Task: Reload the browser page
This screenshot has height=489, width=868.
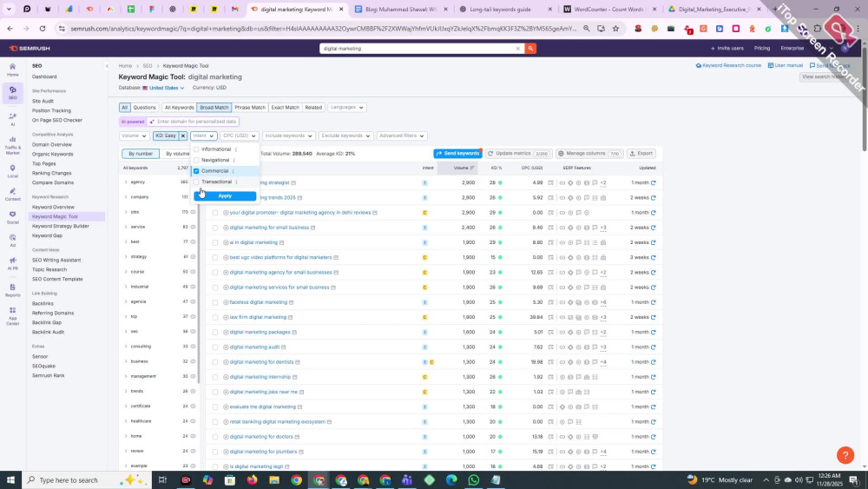Action: tap(42, 29)
